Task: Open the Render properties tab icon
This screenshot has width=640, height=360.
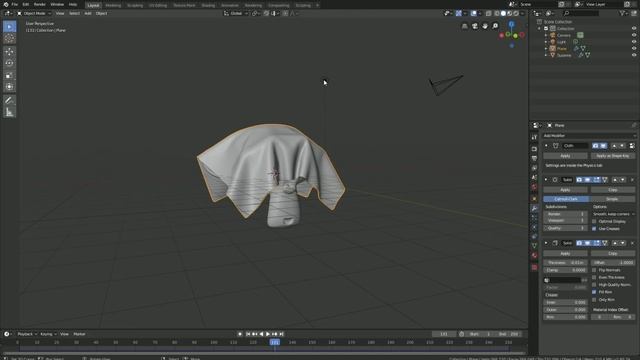Action: (x=534, y=149)
